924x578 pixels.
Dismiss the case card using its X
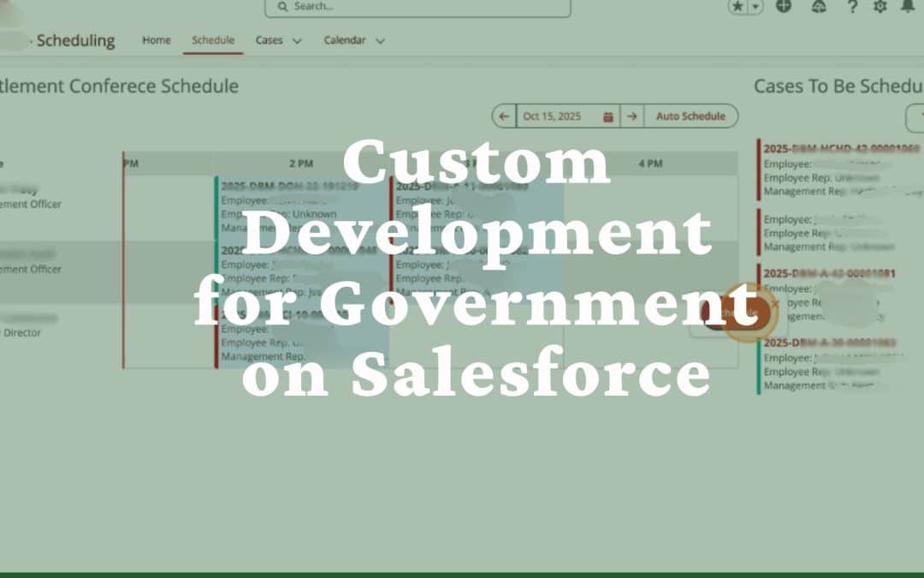coord(775,304)
